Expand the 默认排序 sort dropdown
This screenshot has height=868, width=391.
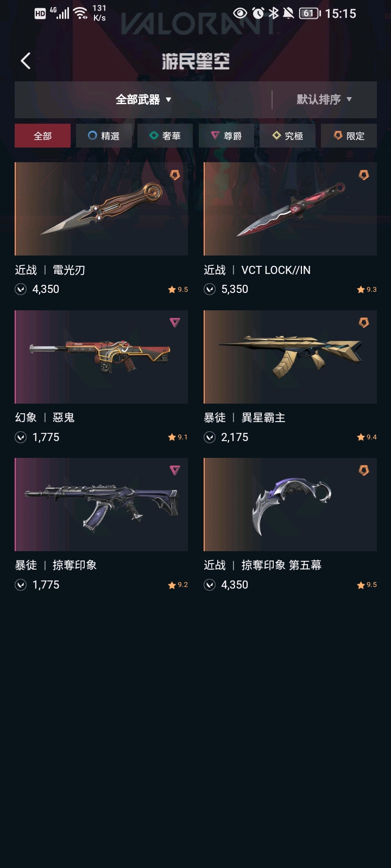point(324,100)
